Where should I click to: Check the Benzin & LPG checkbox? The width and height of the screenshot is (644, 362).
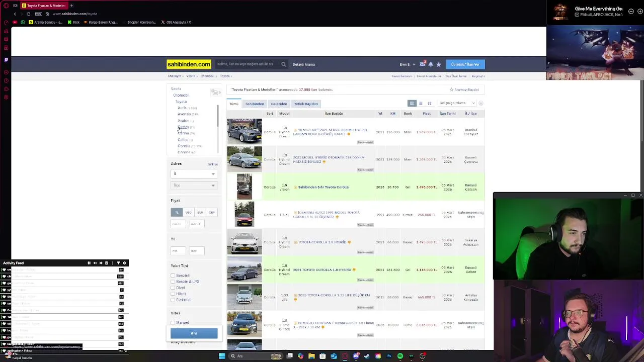(173, 282)
